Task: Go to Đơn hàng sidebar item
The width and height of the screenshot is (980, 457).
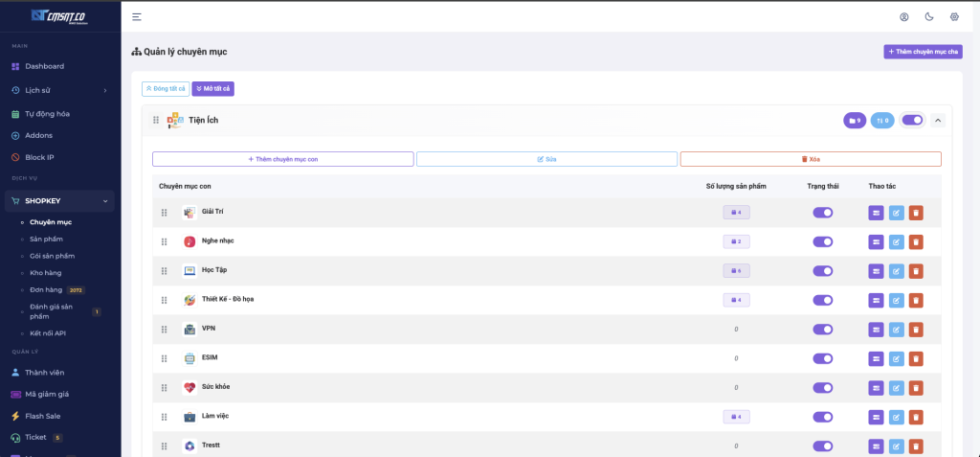Action: click(x=45, y=289)
